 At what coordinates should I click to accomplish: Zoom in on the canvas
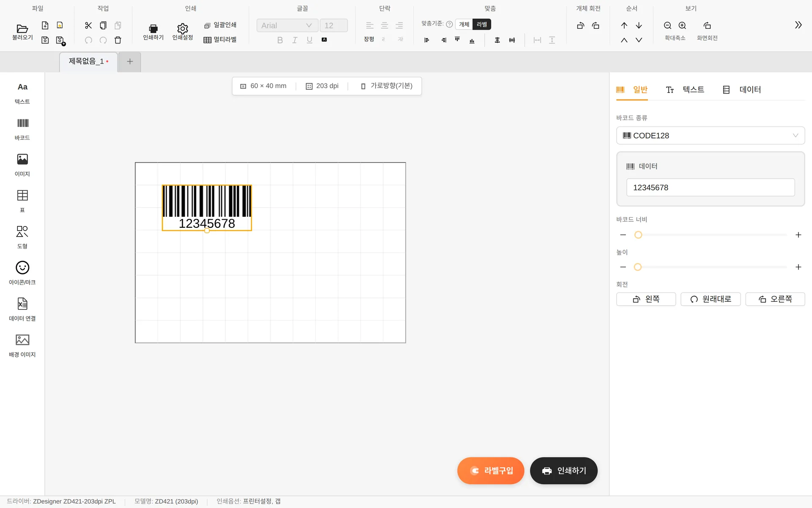(x=683, y=25)
